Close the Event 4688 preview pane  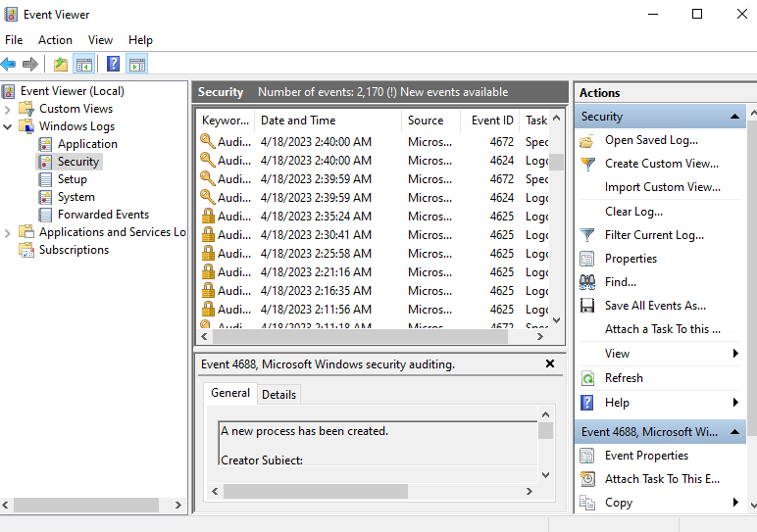coord(550,363)
